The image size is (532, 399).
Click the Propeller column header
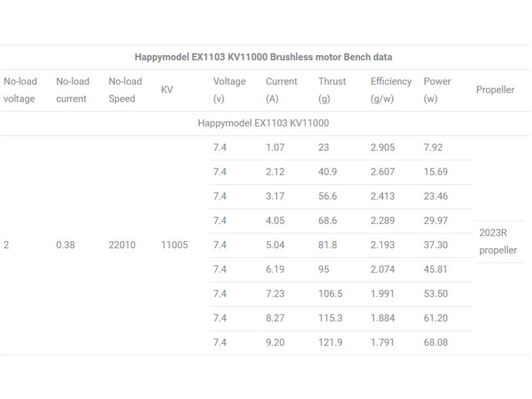coord(495,90)
